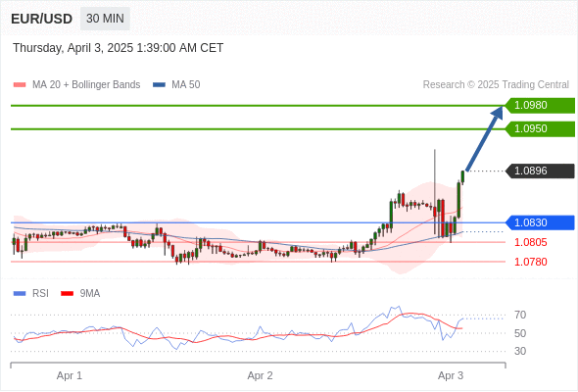Click the 1.0805 red support label
This screenshot has width=578, height=392.
point(531,242)
